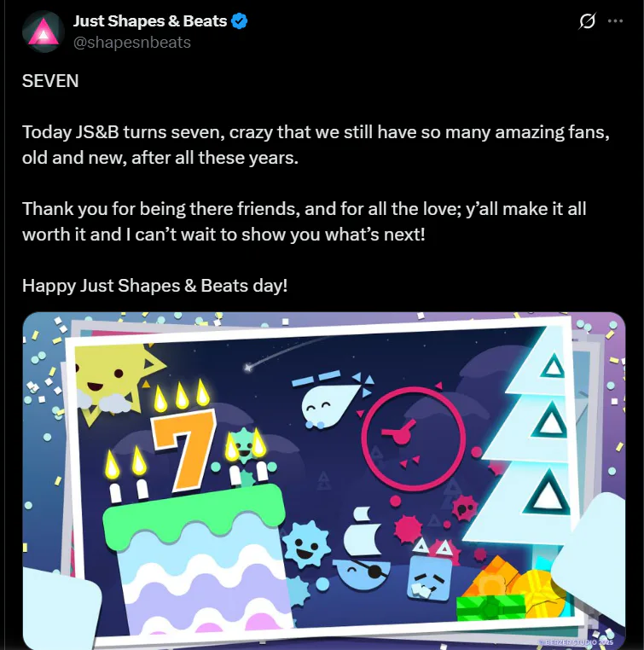
Task: Click the Just Shapes & Beats profile avatar
Action: 44,32
